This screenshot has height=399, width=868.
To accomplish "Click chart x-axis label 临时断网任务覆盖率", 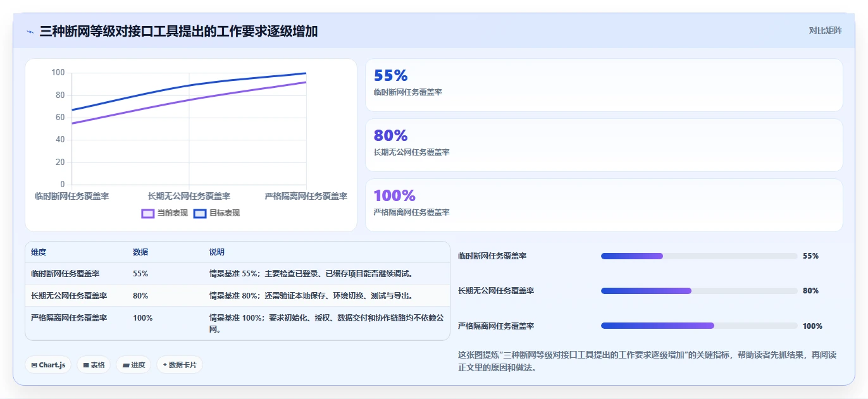I will pyautogui.click(x=72, y=197).
